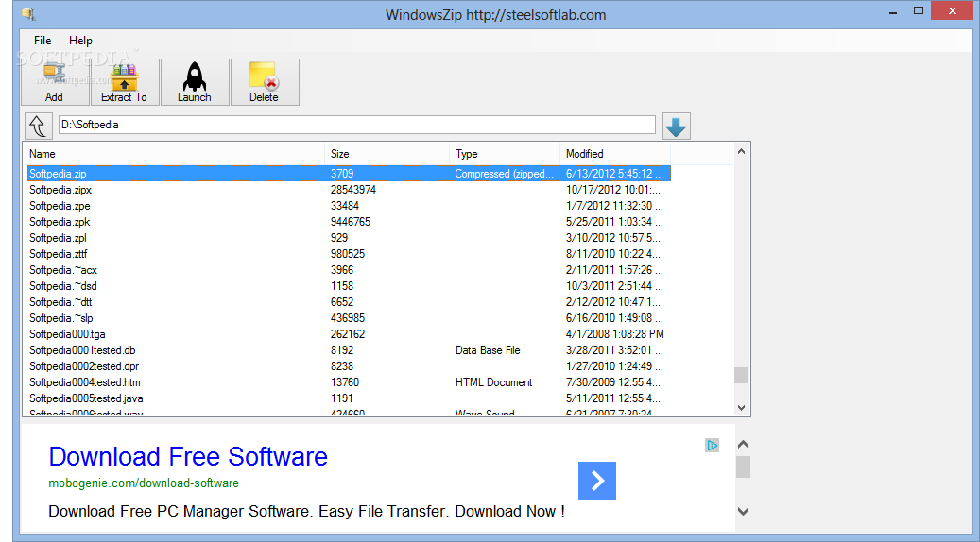Select the Softpedia0002tested.dpr file
Screen dimensions: 980x542
84,366
